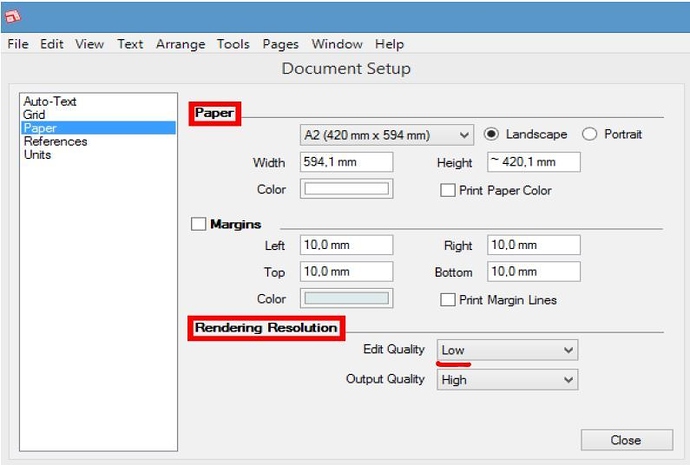This screenshot has height=465, width=690.
Task: Expand the Edit Quality dropdown
Action: point(507,350)
